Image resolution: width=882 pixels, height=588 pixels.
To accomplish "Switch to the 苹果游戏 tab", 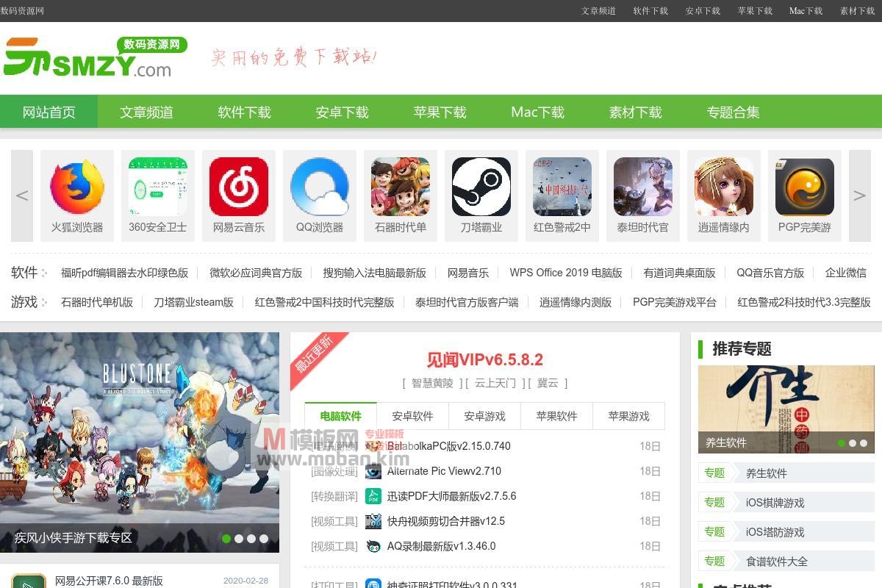I will point(628,416).
